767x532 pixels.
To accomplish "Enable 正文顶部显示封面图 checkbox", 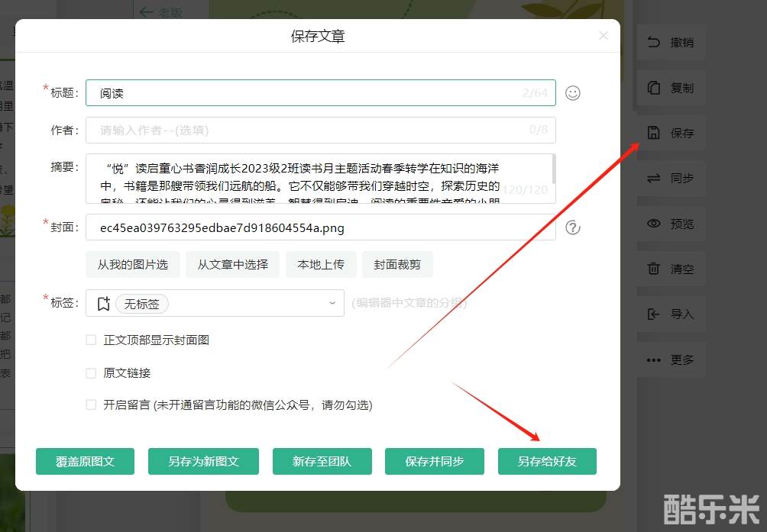I will [91, 340].
